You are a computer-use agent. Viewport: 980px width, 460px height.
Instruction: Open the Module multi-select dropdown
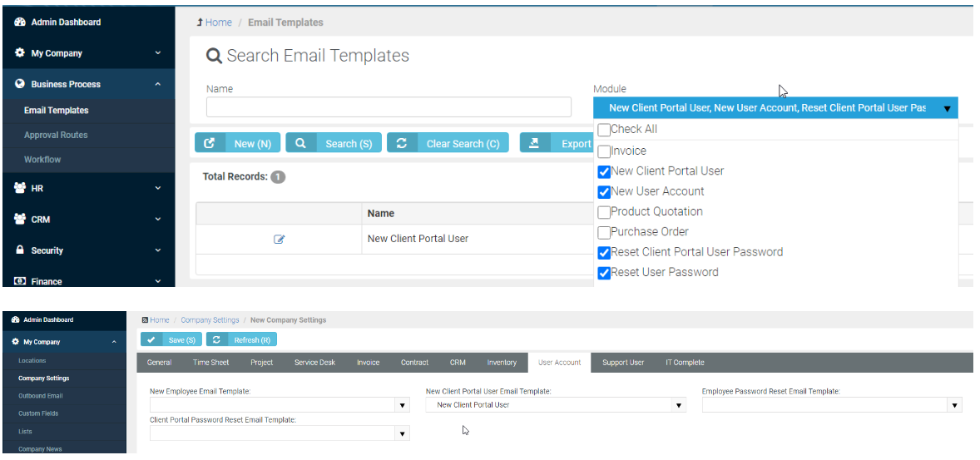pos(775,108)
